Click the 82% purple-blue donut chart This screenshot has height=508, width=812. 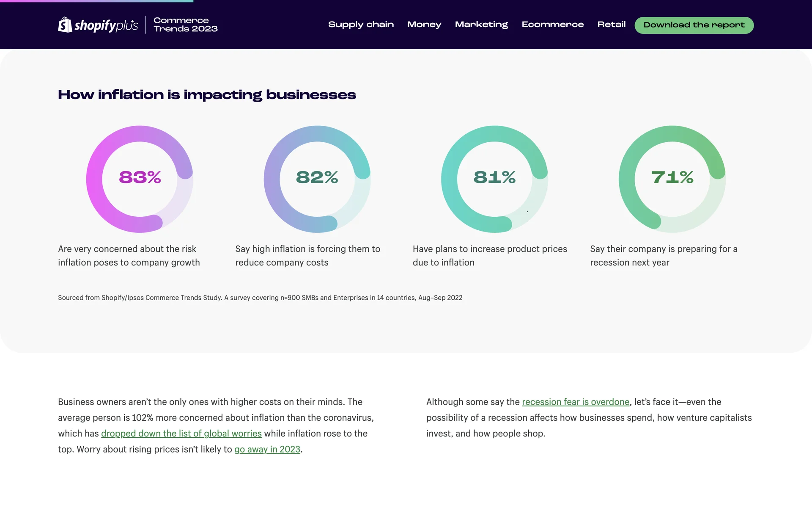tap(317, 179)
